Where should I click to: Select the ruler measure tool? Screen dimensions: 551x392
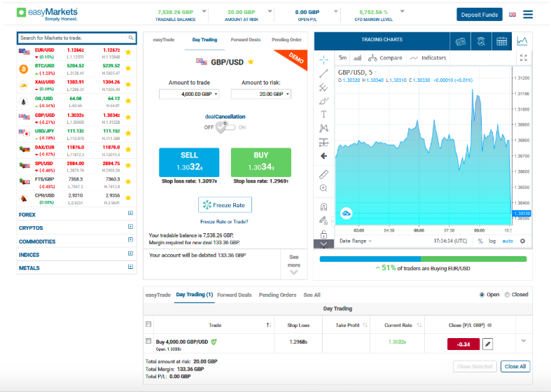click(x=323, y=174)
